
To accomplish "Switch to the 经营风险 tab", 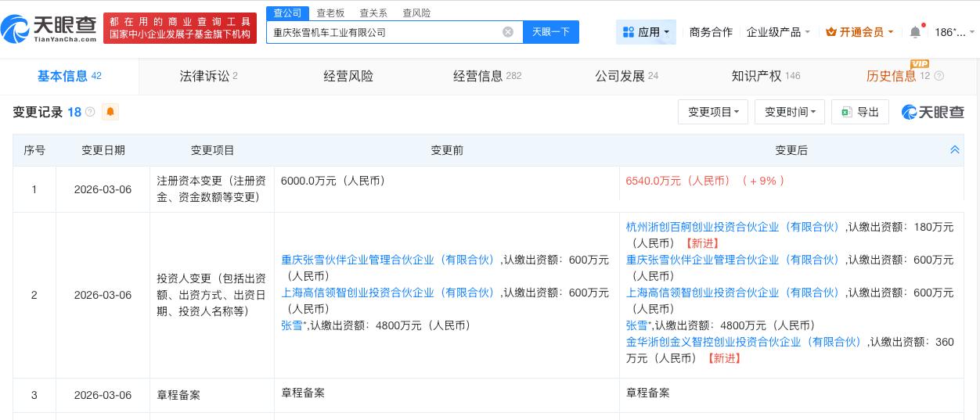I will pyautogui.click(x=348, y=76).
